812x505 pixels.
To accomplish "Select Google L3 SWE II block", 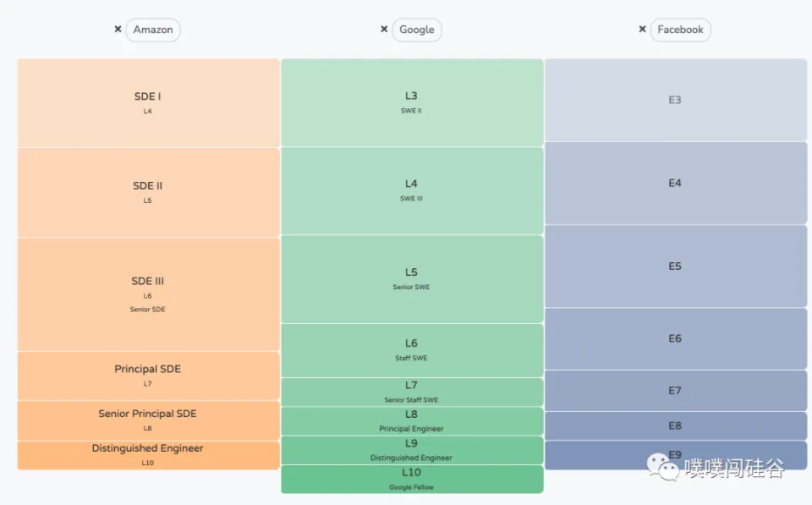I will coord(412,102).
